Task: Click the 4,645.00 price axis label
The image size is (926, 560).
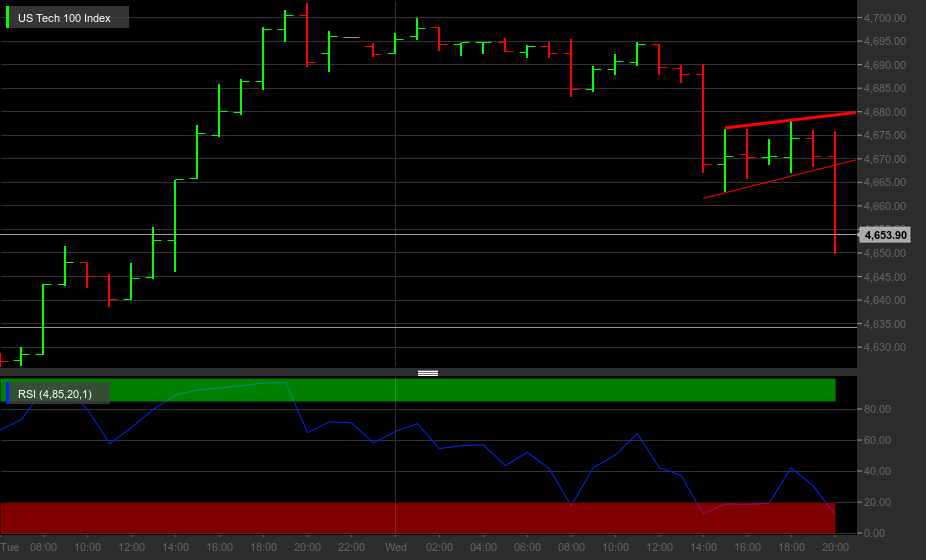Action: 884,277
